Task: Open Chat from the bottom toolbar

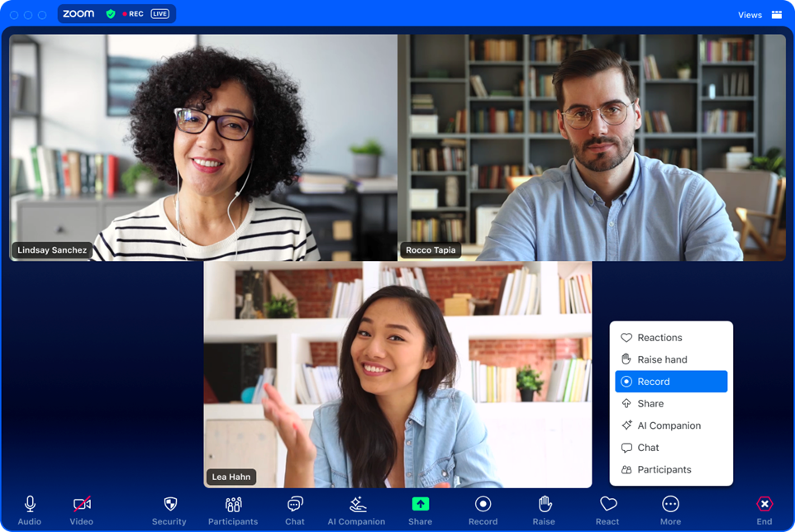Action: 295,505
